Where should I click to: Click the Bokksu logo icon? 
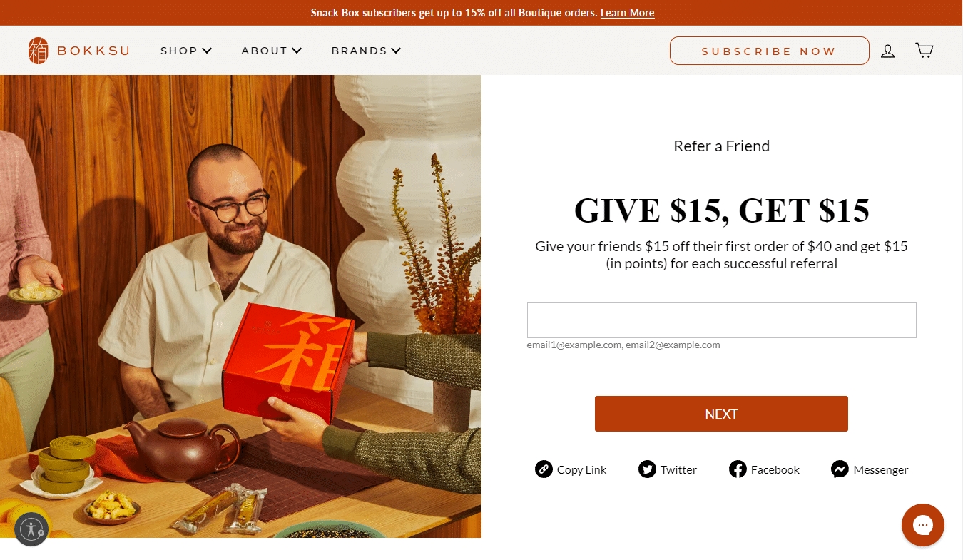(39, 51)
